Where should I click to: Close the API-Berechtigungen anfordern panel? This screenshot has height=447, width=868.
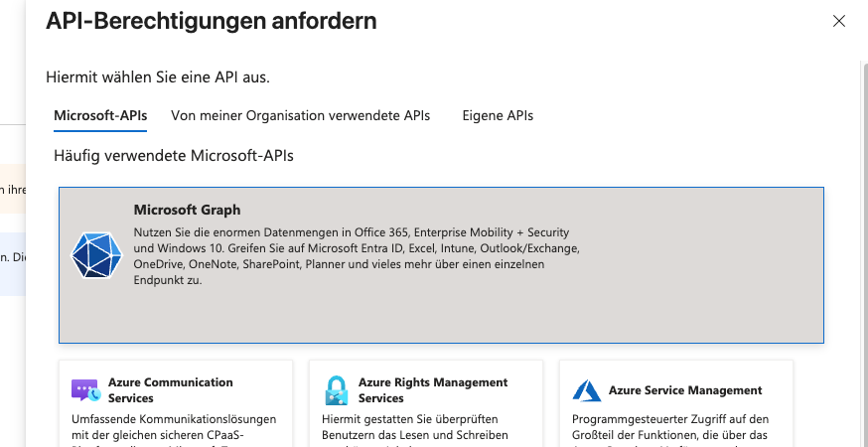tap(839, 21)
